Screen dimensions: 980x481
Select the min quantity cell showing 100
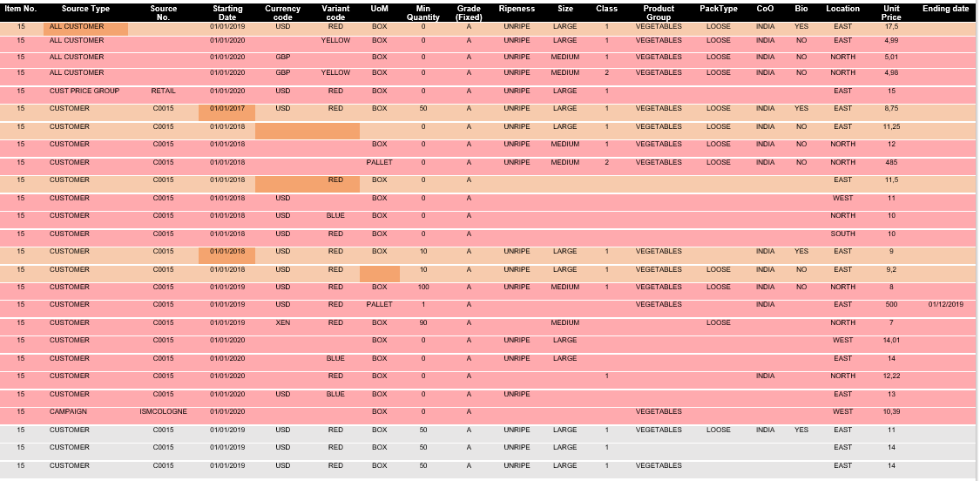coord(423,287)
